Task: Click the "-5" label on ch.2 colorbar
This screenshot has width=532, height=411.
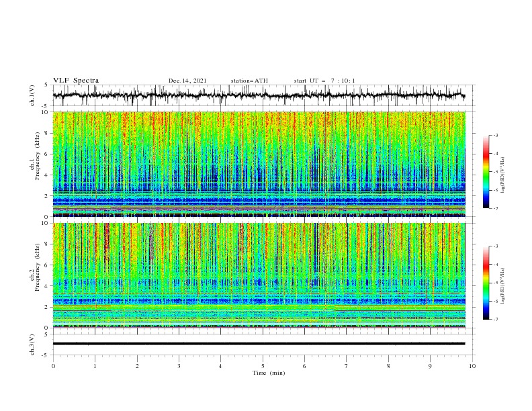Action: (495, 283)
